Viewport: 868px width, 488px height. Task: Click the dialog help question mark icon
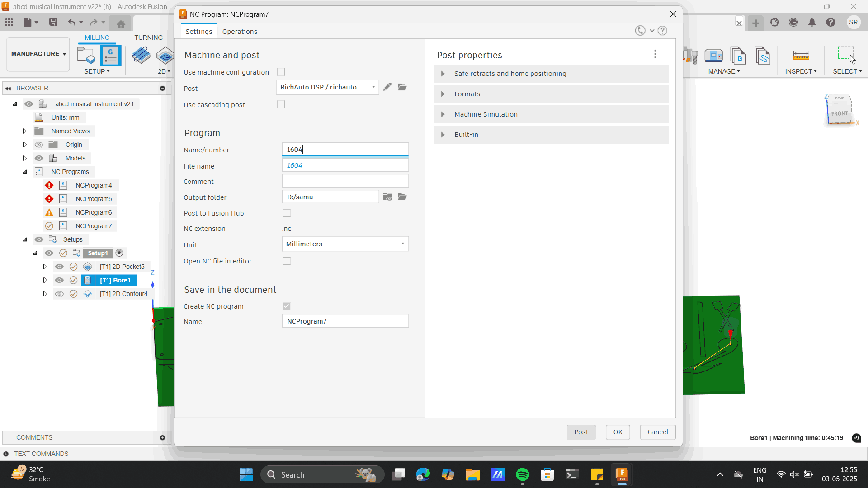(x=662, y=31)
